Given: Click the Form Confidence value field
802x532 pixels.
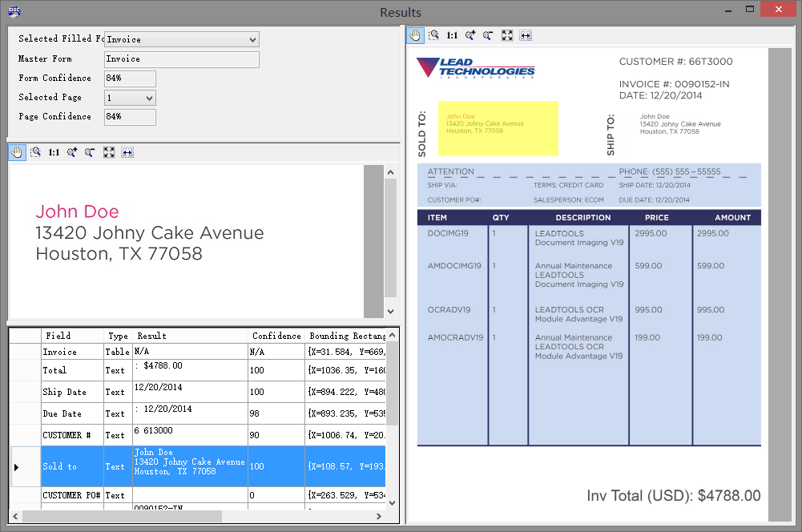Looking at the screenshot, I should pyautogui.click(x=128, y=78).
